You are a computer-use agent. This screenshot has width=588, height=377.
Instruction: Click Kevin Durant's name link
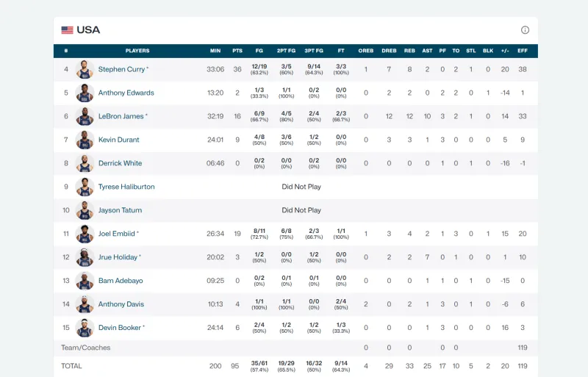tap(118, 140)
